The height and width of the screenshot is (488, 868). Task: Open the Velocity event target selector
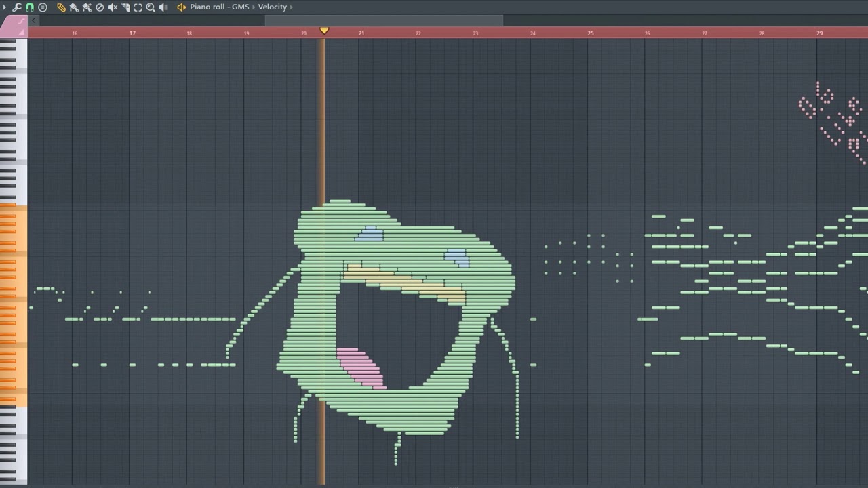(x=273, y=7)
